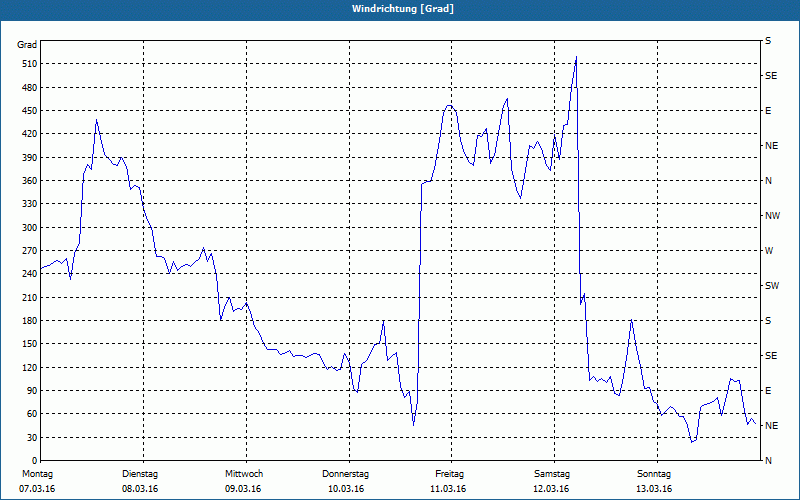The width and height of the screenshot is (800, 500).
Task: Click the curve peak near 520 degrees on Samstag
Action: point(576,57)
